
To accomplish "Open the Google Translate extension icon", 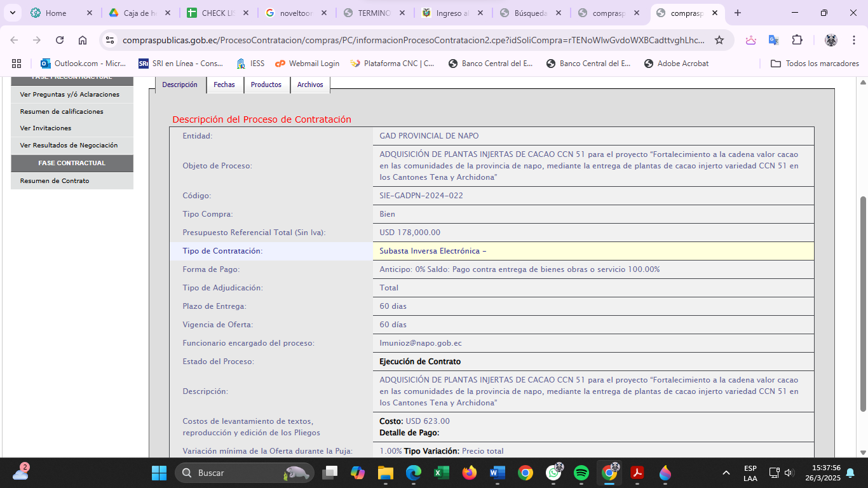I will coord(773,40).
